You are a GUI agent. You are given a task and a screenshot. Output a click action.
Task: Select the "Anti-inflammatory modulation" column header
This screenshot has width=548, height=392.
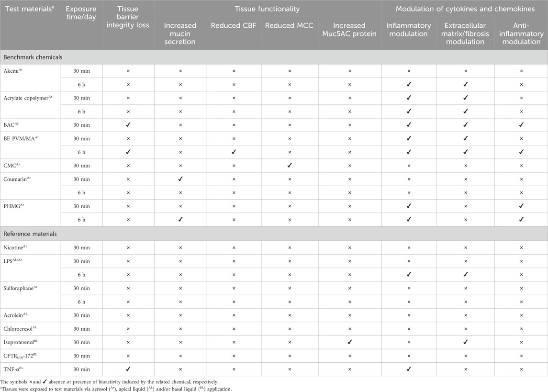(521, 34)
